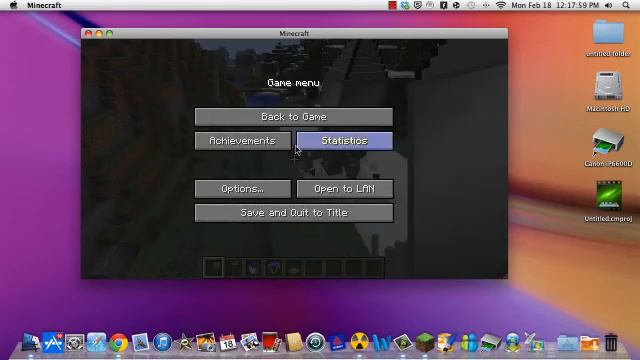Screen dimensions: 640x360
Task: Open Finder from the dock
Action: click(31, 342)
